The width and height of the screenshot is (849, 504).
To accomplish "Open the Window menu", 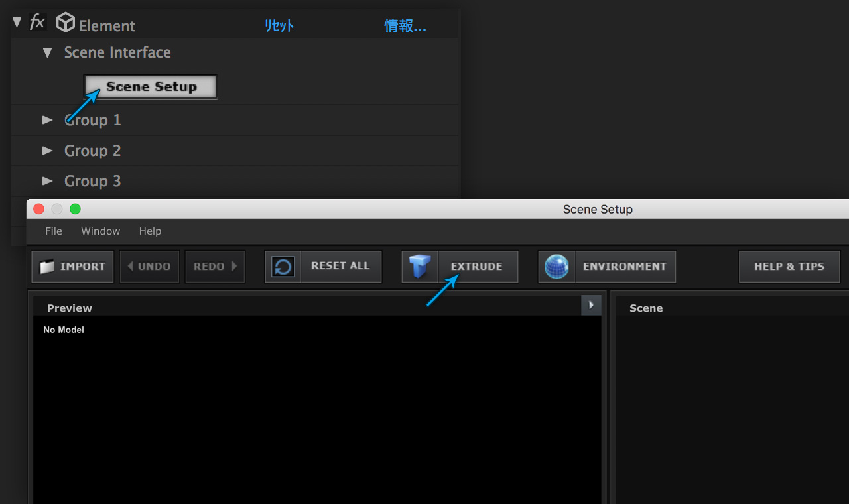I will (100, 231).
